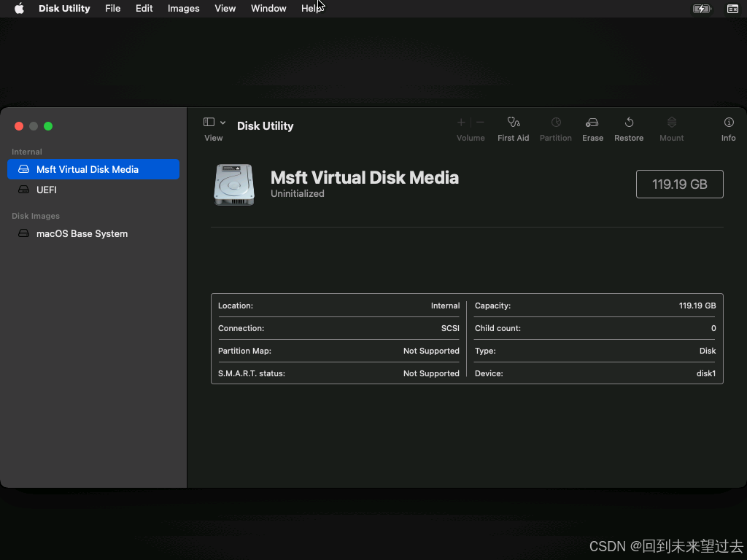The height and width of the screenshot is (560, 747).
Task: Expand the View options chevron
Action: pyautogui.click(x=222, y=122)
